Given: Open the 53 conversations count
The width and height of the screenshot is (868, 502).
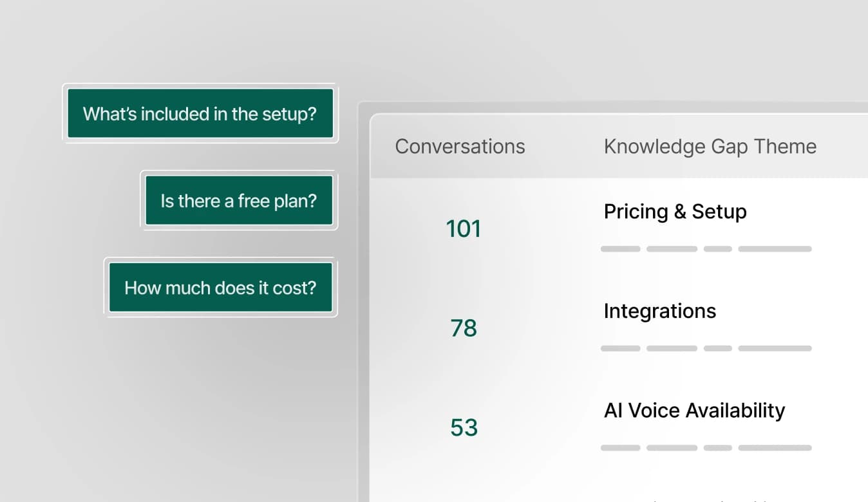Looking at the screenshot, I should [464, 427].
